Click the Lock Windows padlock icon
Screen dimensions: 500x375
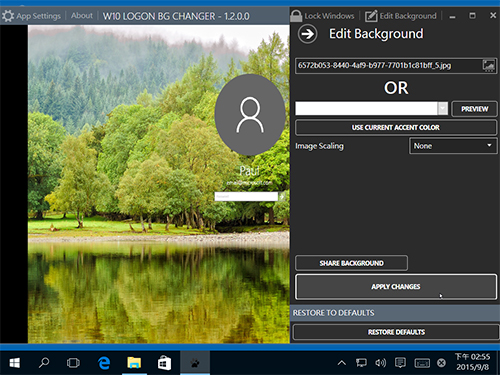[x=296, y=15]
